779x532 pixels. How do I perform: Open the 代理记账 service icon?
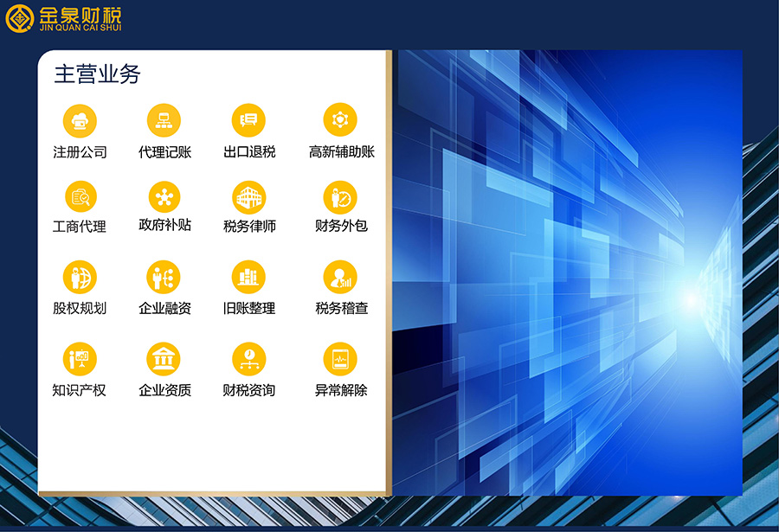click(x=164, y=120)
